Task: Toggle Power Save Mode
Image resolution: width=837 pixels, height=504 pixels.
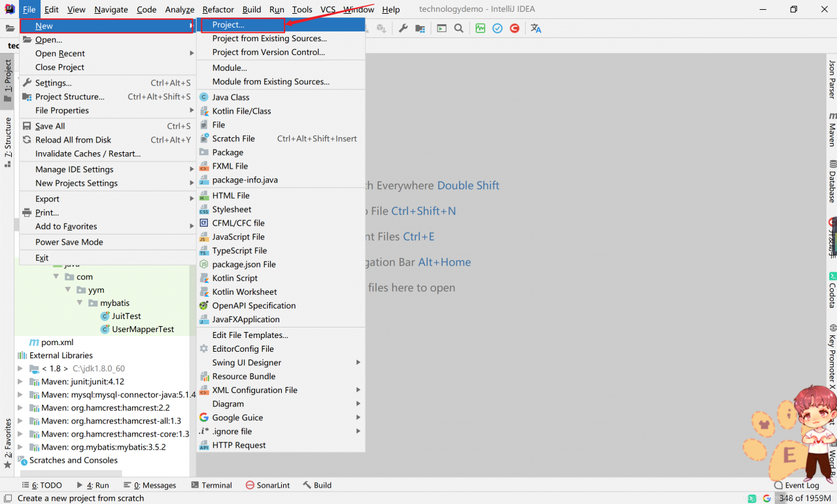Action: 108,241
